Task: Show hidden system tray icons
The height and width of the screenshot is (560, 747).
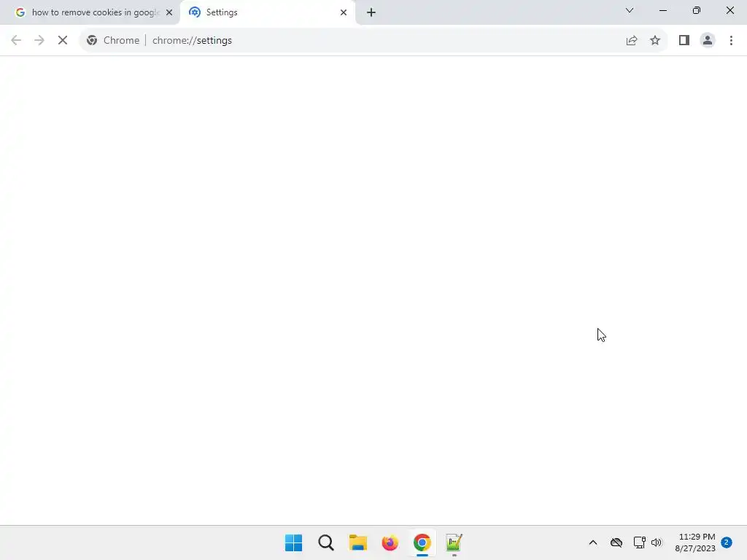Action: point(593,542)
